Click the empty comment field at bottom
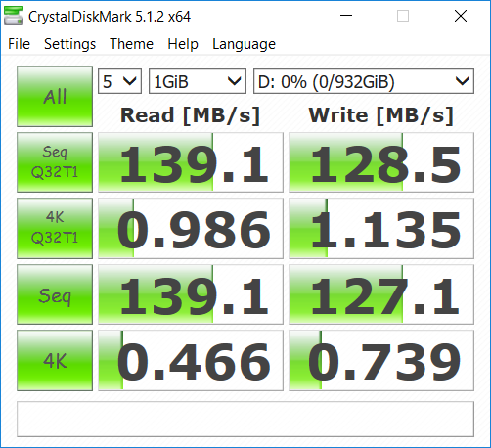This screenshot has width=491, height=448. click(245, 419)
